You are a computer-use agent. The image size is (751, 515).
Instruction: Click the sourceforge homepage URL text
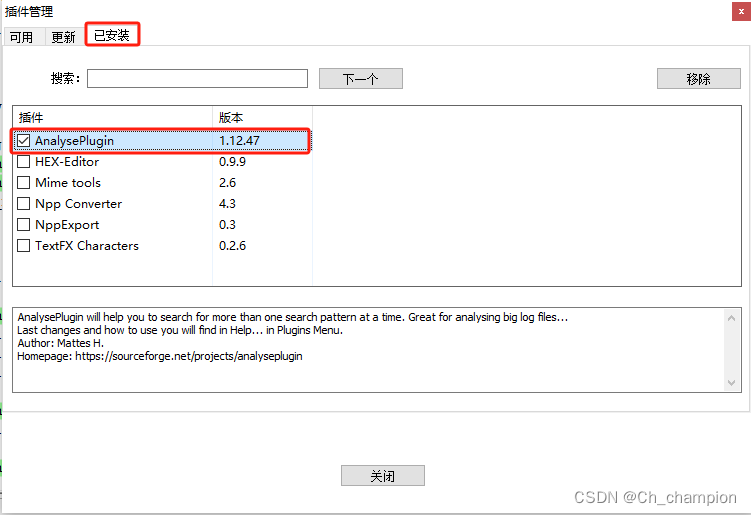click(189, 356)
